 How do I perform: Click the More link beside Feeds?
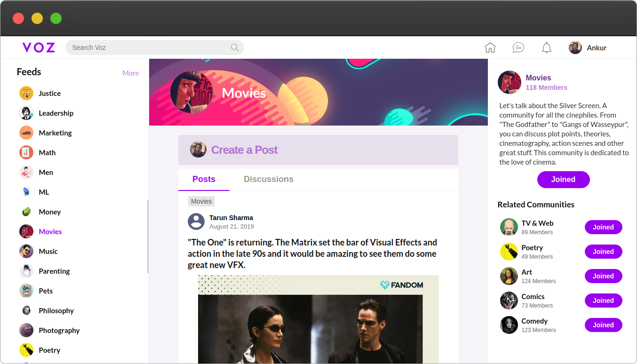(x=131, y=73)
